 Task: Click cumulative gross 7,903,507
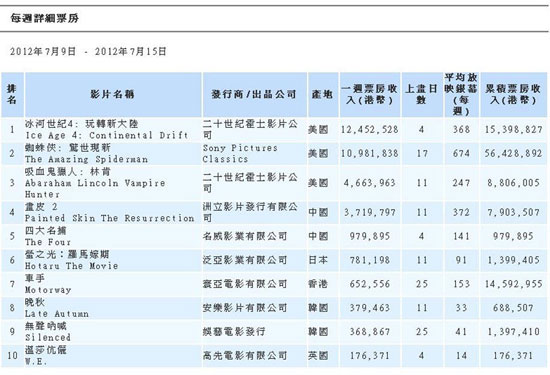pos(514,213)
